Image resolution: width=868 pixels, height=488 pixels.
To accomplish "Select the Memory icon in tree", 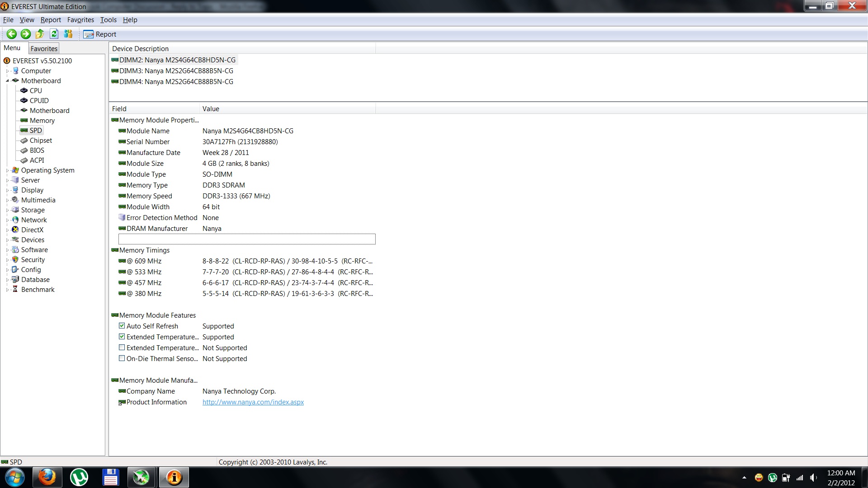I will [24, 120].
